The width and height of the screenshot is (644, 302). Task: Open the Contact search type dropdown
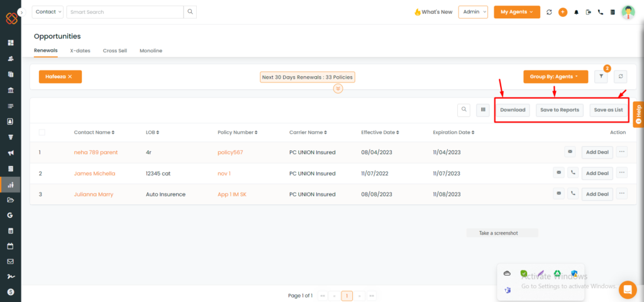click(x=48, y=12)
